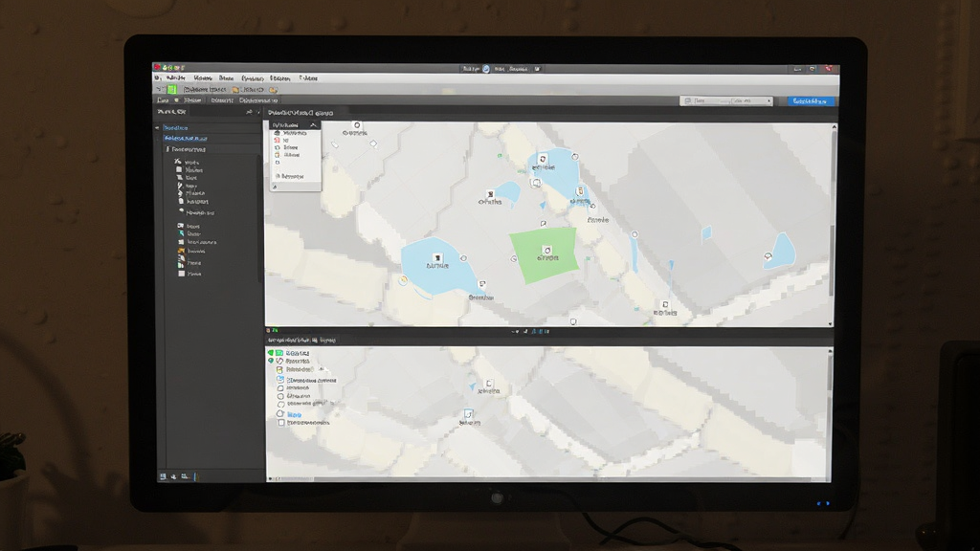Collapse the top node in the left tree
The height and width of the screenshot is (551, 980).
click(x=158, y=127)
